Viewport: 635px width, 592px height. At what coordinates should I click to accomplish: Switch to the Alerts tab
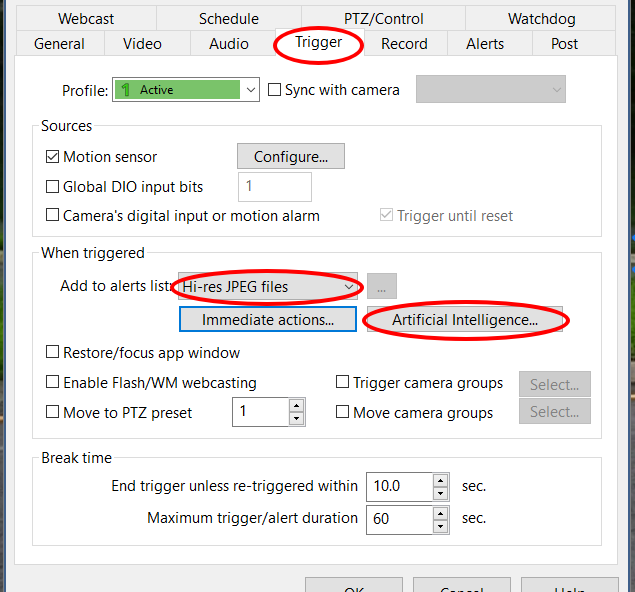(485, 44)
